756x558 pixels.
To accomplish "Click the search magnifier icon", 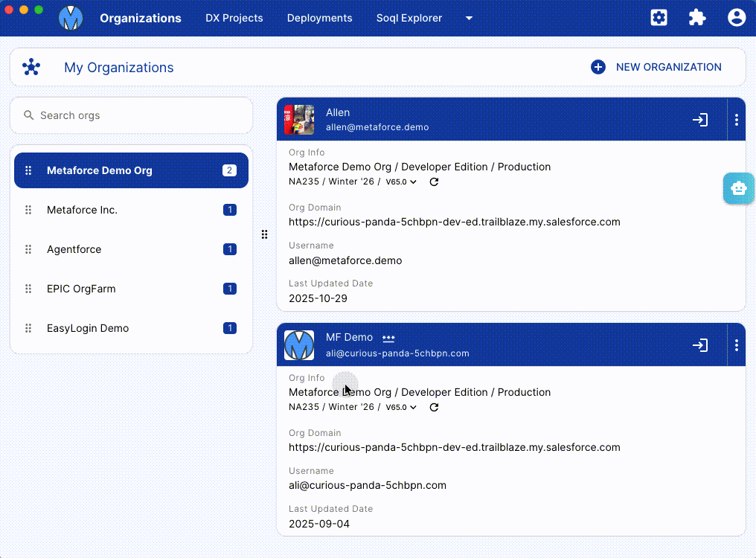I will [x=29, y=115].
